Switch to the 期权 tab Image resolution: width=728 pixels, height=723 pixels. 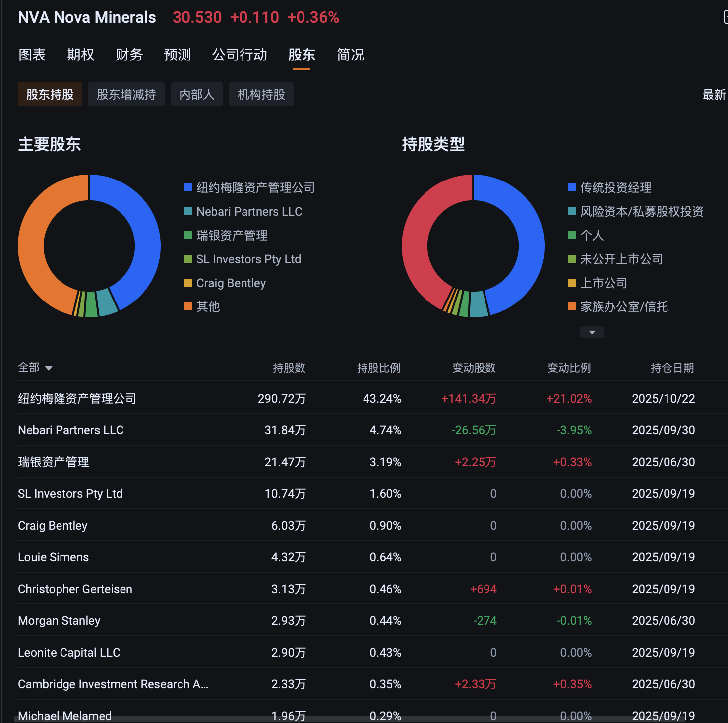point(81,55)
